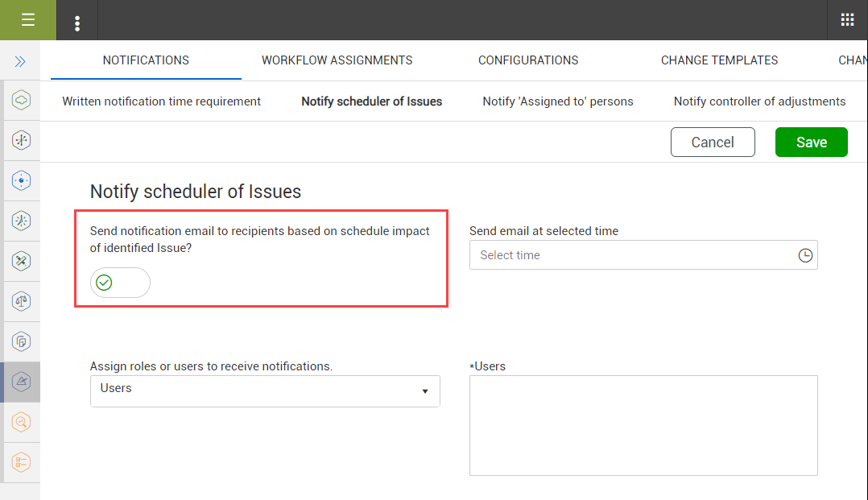Open Written notification time requirement subtab
The image size is (868, 500).
[161, 101]
